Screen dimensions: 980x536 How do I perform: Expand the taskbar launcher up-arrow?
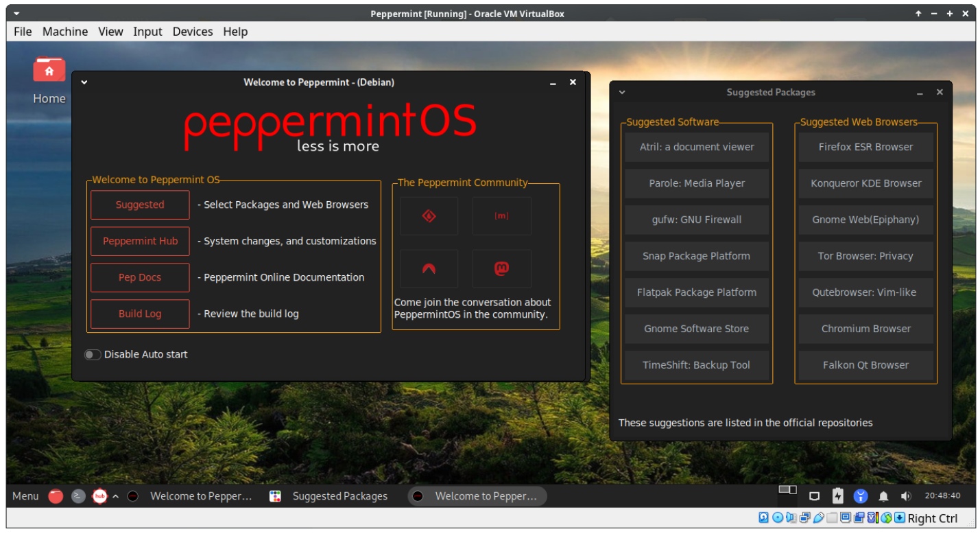click(115, 496)
